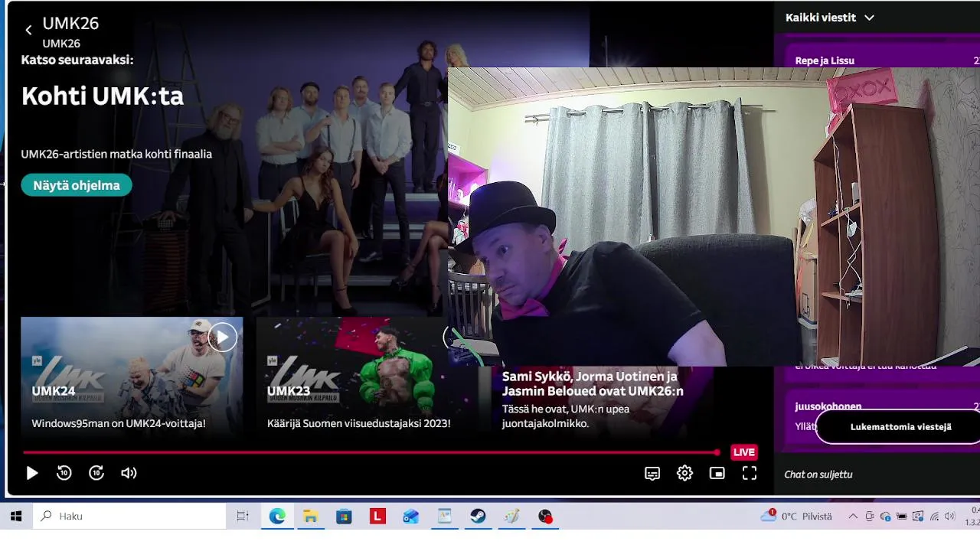Toggle subtitles in the video player

652,474
